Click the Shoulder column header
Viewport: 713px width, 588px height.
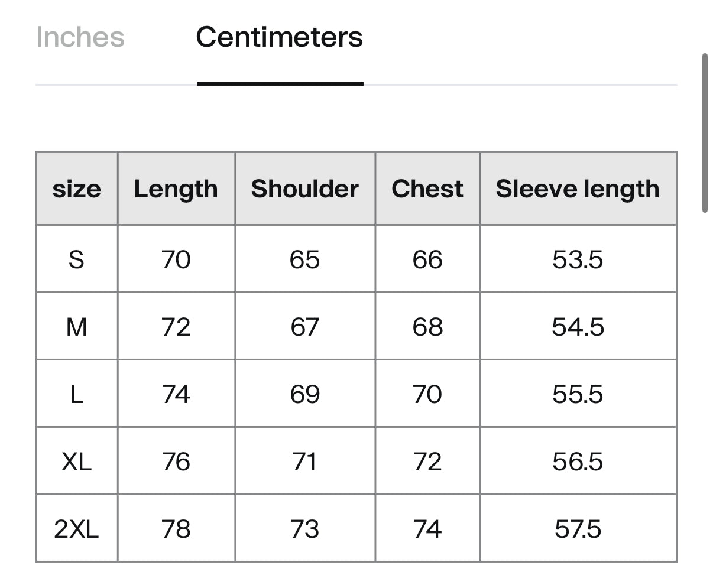click(305, 189)
